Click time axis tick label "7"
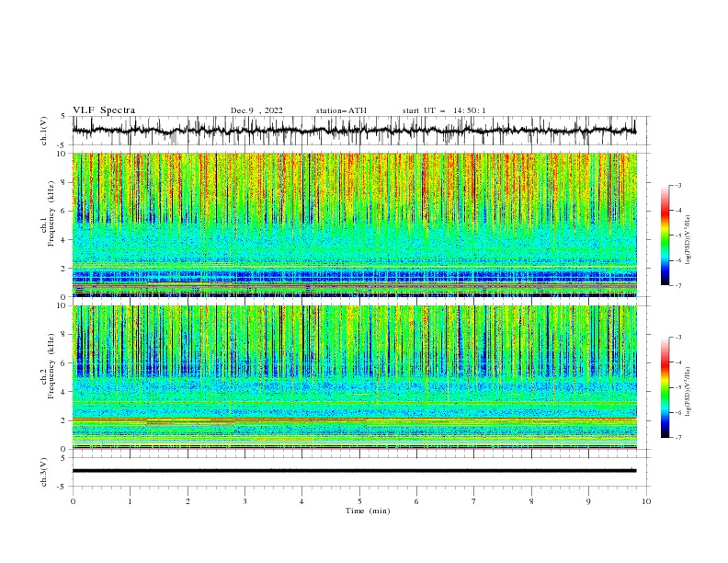The height and width of the screenshot is (563, 728). coord(474,501)
